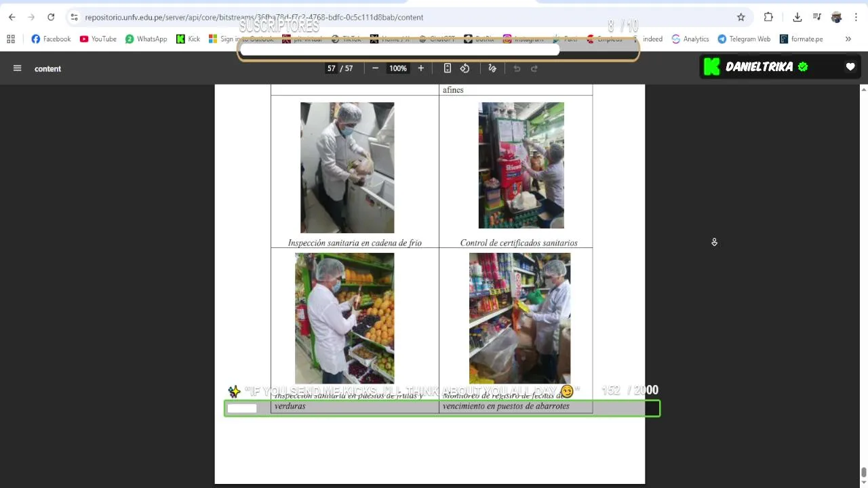Click the heart follow icon

(850, 66)
